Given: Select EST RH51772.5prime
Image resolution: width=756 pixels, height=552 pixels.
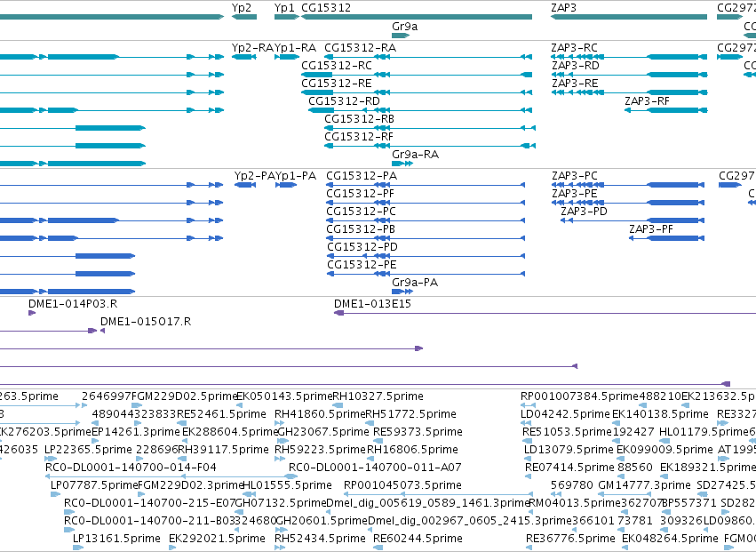Looking at the screenshot, I should (410, 414).
